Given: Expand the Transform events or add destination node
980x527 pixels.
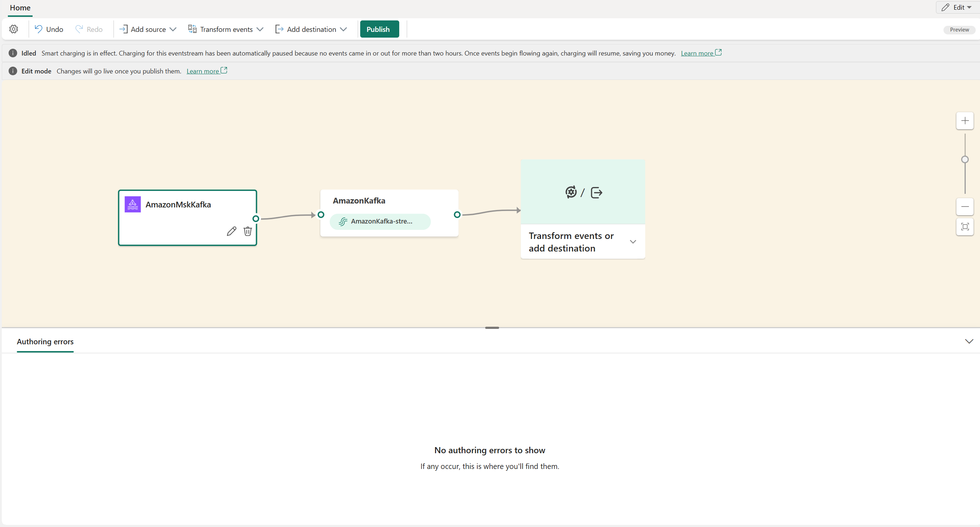Looking at the screenshot, I should (x=632, y=241).
